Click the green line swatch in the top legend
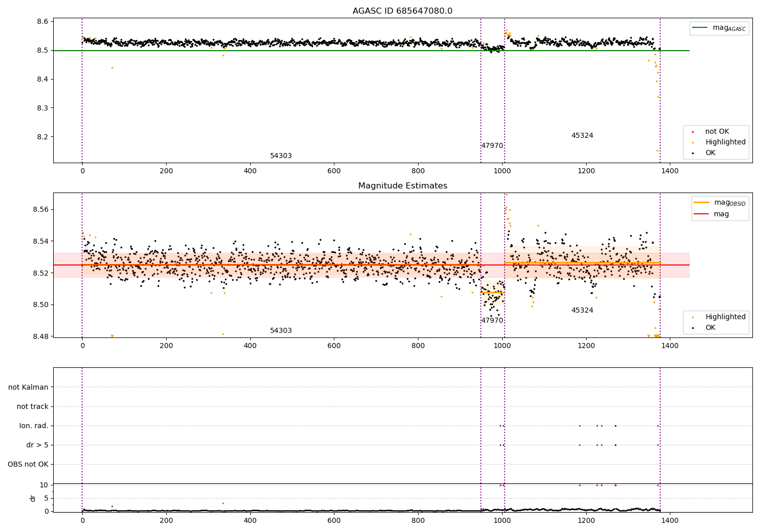 click(x=701, y=28)
